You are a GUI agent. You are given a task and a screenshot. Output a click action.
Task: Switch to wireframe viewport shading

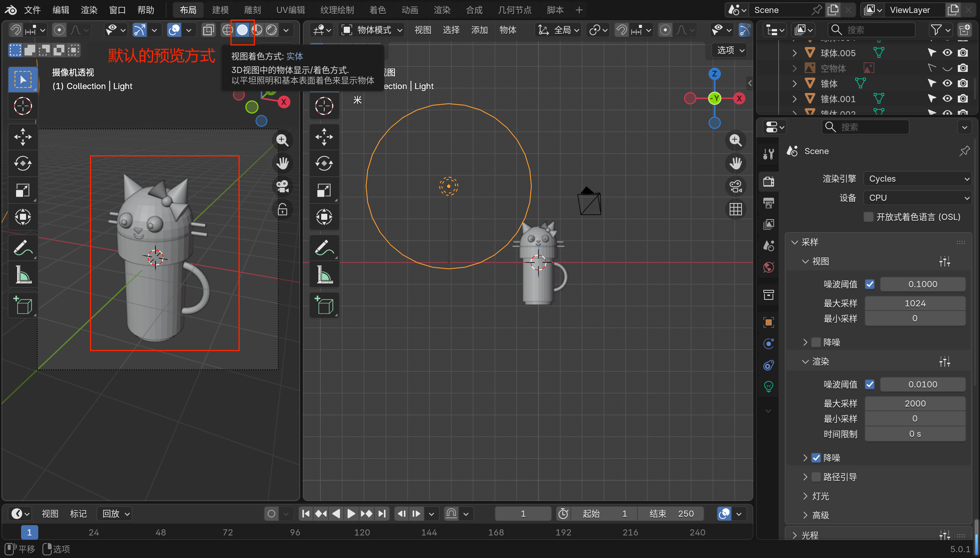pos(227,30)
